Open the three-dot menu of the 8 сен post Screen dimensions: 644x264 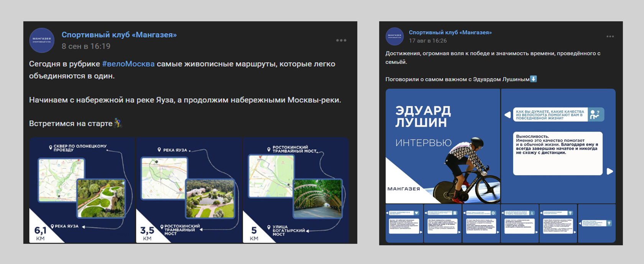(341, 40)
